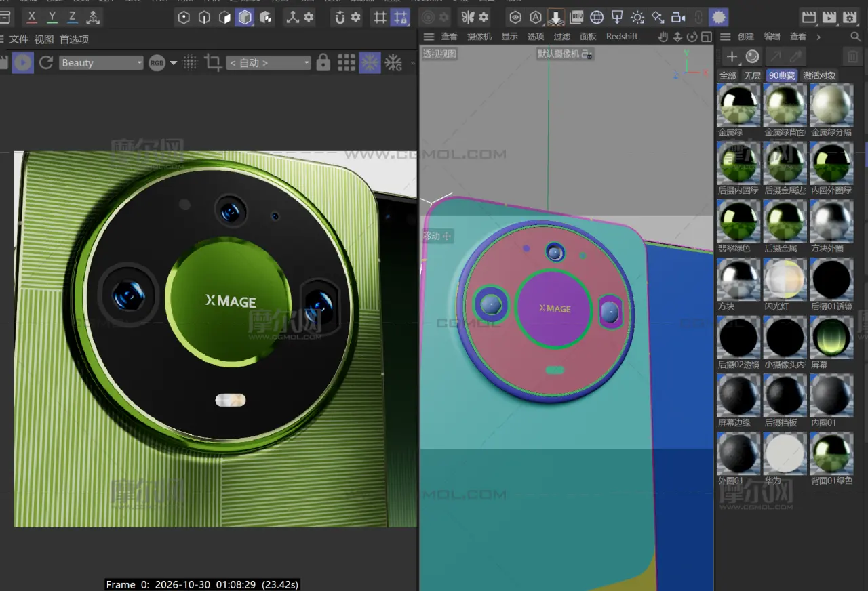This screenshot has height=591, width=868.
Task: Select the active shaded cube display mode
Action: (245, 17)
